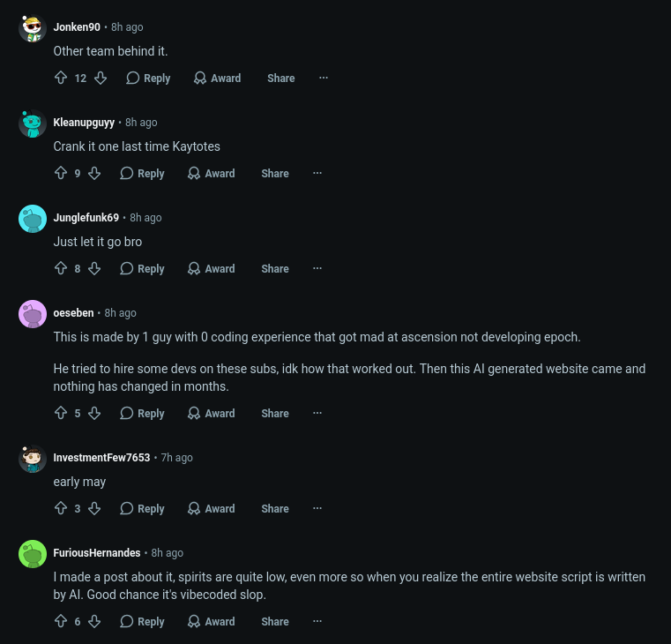This screenshot has width=671, height=644.
Task: Upvote the Junglefunk69 comment
Action: click(x=61, y=268)
